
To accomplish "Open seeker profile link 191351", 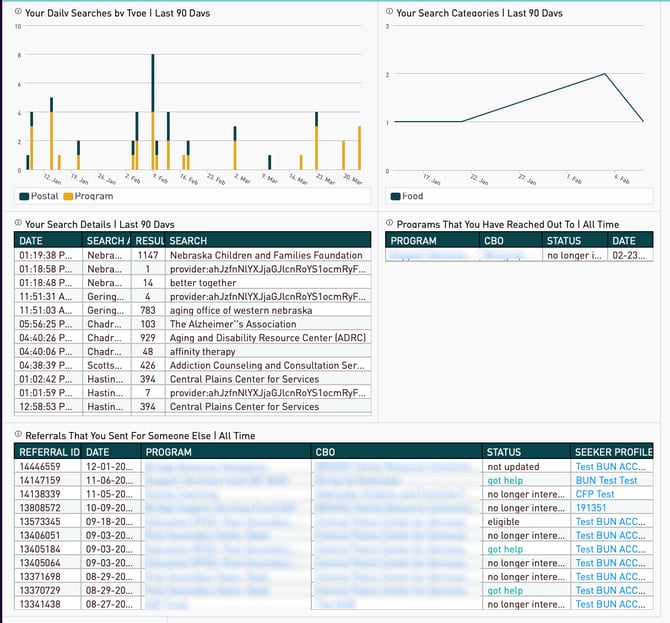I will point(590,508).
